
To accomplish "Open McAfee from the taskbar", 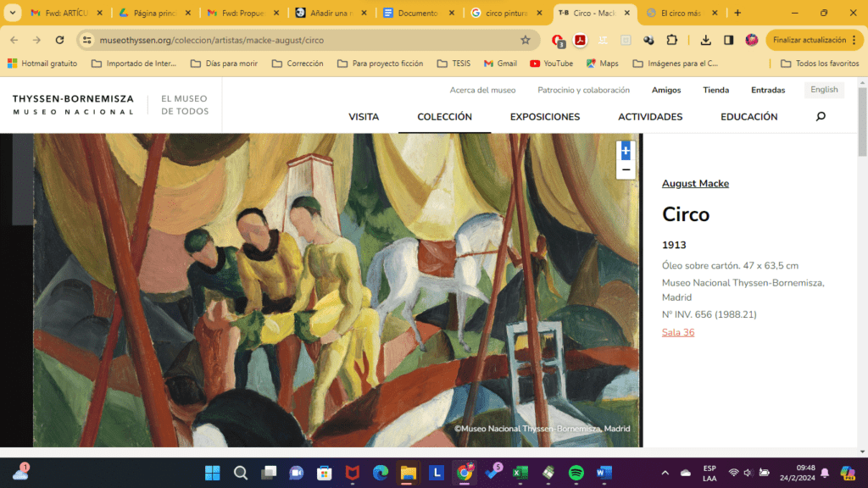I will (x=352, y=473).
